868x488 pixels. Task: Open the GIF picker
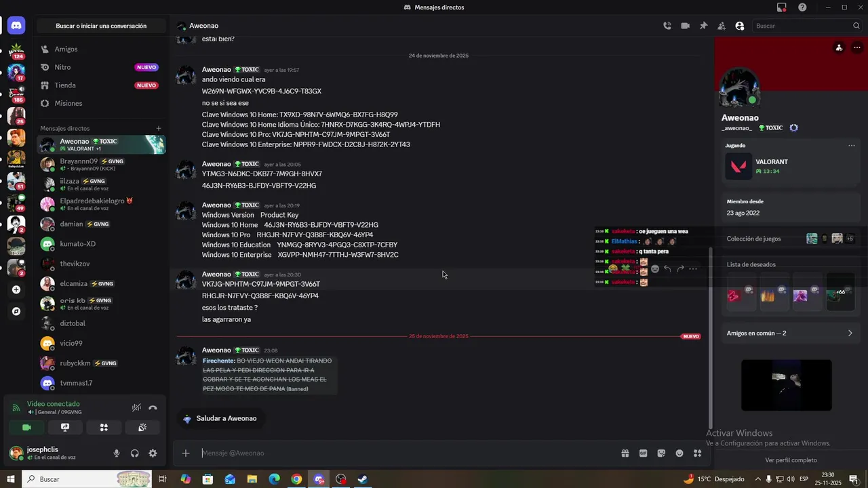pyautogui.click(x=643, y=453)
